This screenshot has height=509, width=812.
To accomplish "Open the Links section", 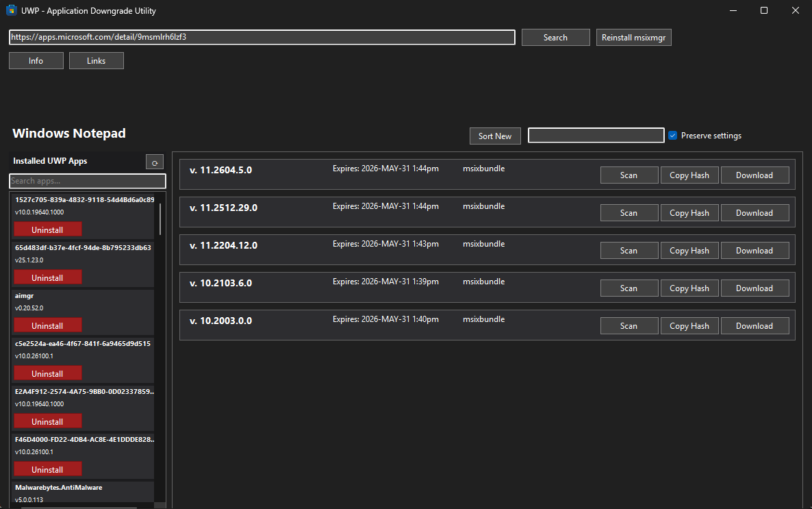I will point(96,61).
